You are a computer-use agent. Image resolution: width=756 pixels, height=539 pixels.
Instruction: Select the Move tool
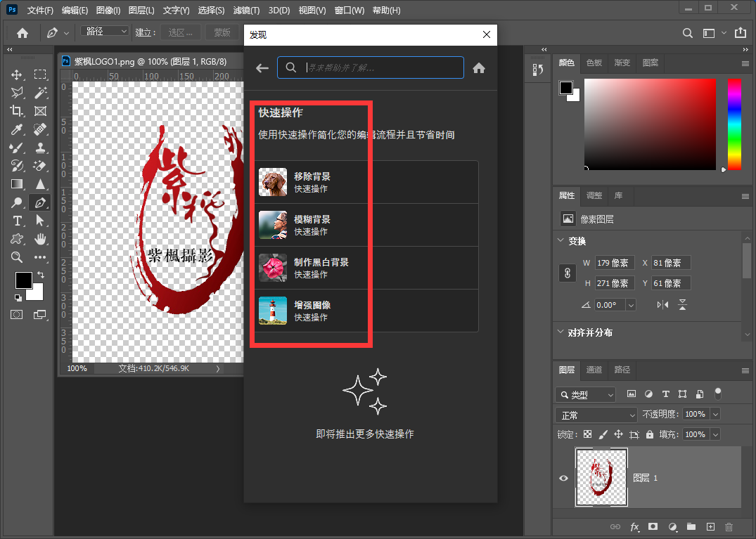17,74
